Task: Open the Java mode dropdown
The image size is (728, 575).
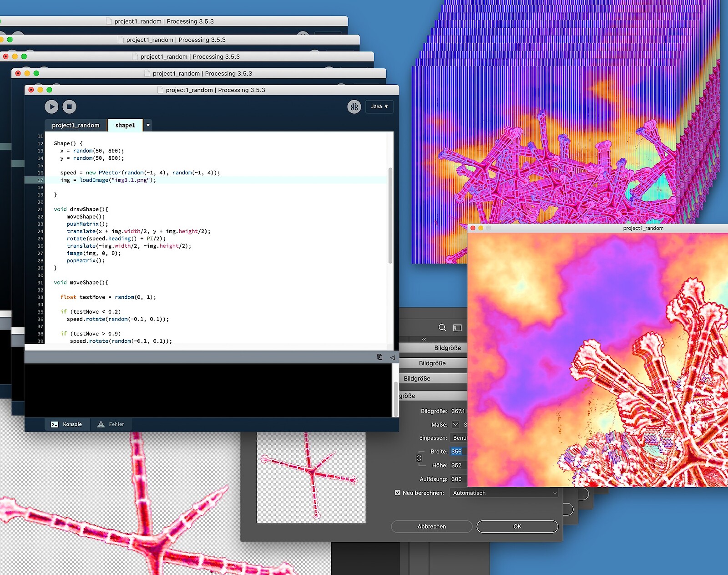Action: click(x=379, y=107)
